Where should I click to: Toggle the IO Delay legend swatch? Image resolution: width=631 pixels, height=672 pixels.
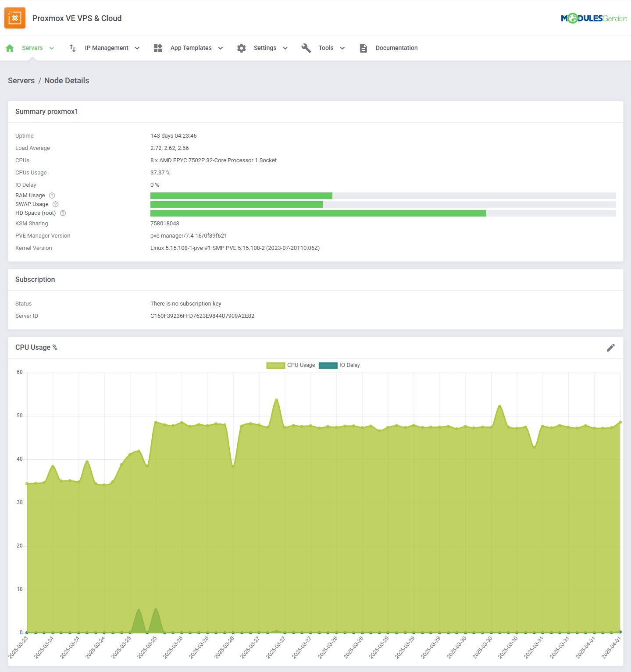(328, 365)
